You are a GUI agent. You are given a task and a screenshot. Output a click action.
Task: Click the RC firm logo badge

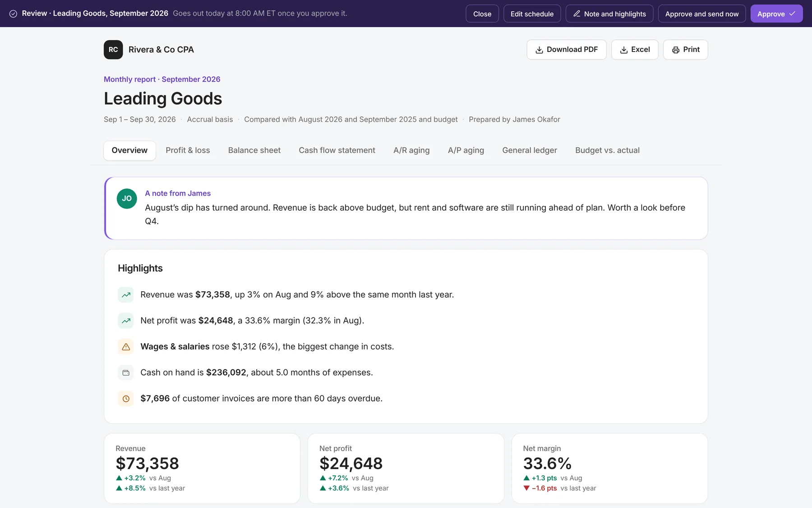tap(113, 50)
